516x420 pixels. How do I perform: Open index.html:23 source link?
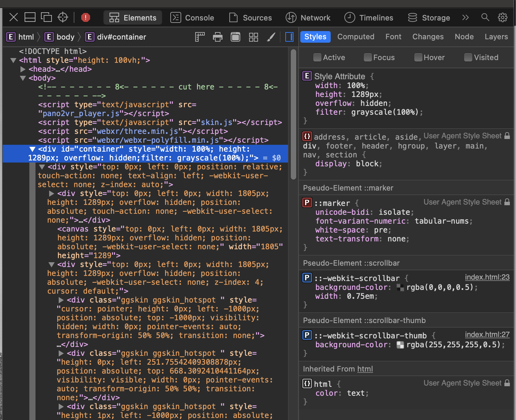pos(487,277)
